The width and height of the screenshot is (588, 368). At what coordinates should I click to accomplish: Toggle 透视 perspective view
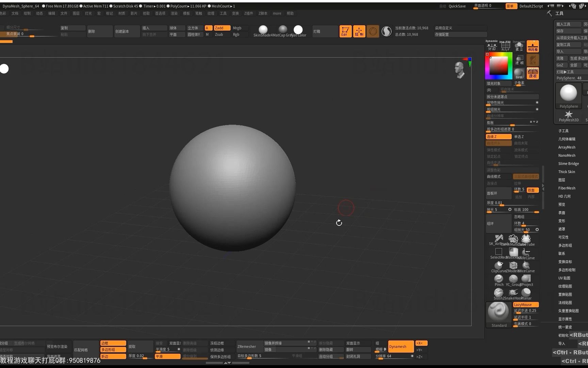coord(533,73)
